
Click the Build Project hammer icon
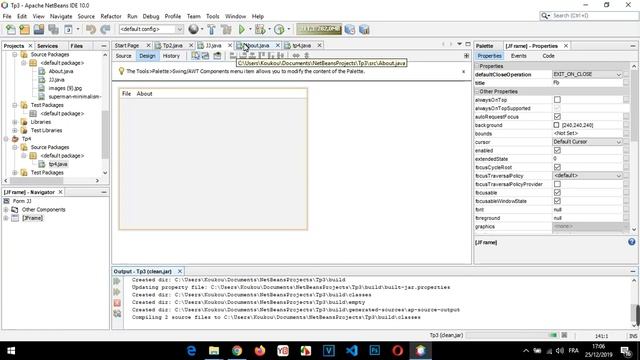click(211, 29)
